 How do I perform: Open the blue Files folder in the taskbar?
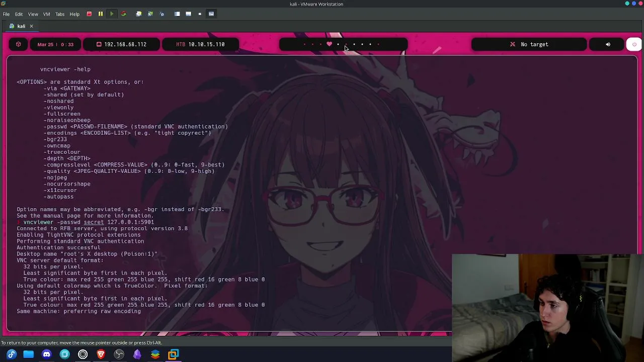(29, 354)
